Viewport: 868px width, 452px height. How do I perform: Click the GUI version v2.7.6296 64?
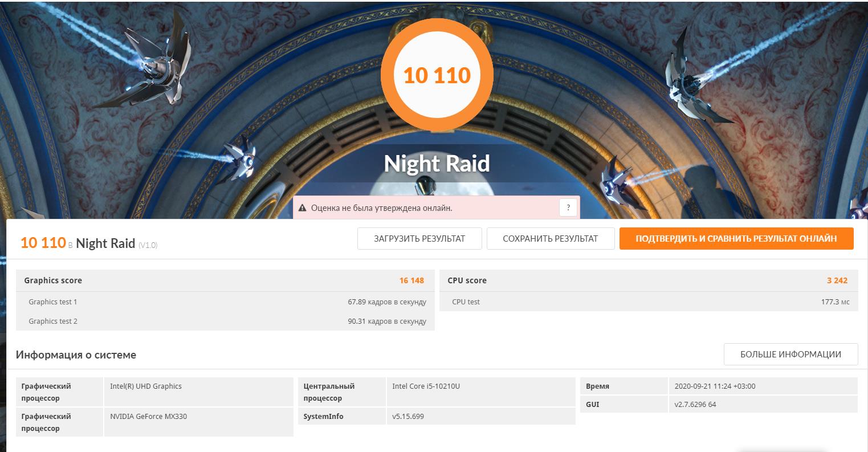[x=695, y=405]
